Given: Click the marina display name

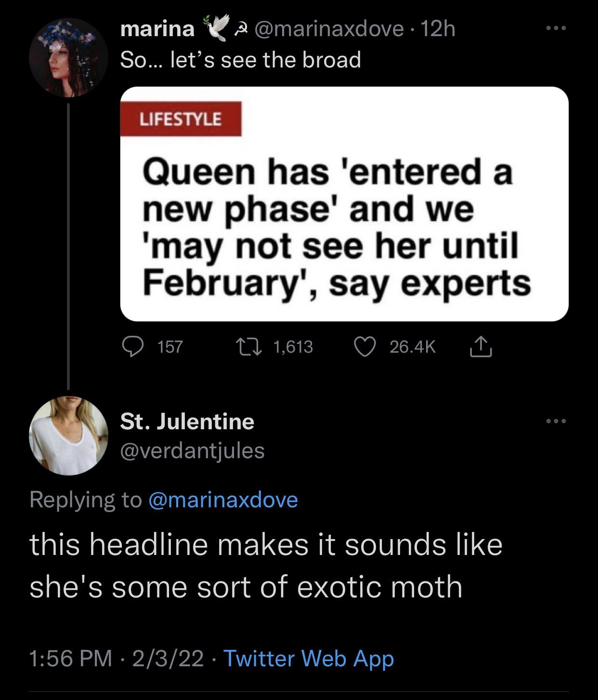Looking at the screenshot, I should point(157,29).
